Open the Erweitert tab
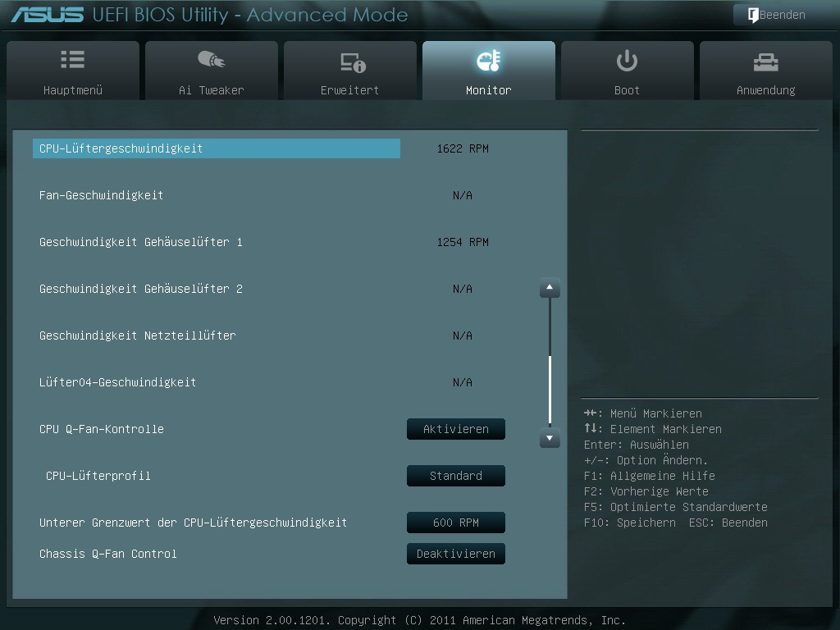 click(x=349, y=71)
